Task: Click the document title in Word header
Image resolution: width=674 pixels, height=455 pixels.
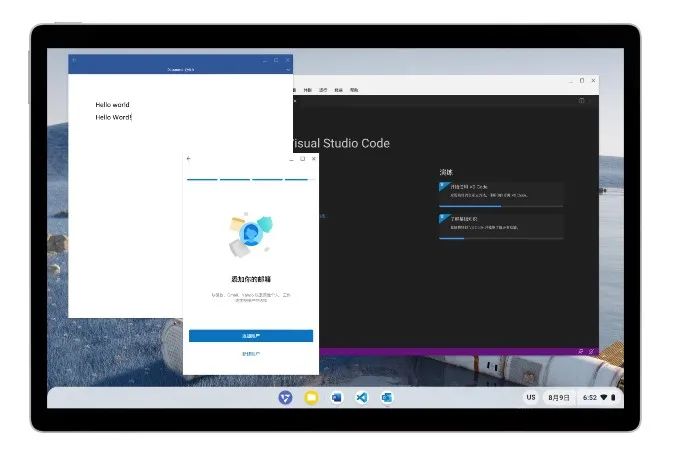Action: (x=181, y=69)
